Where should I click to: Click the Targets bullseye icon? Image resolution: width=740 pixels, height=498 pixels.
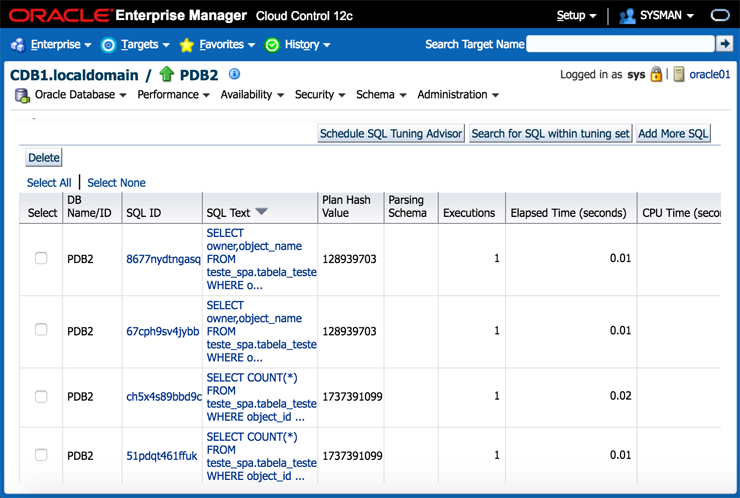[108, 45]
